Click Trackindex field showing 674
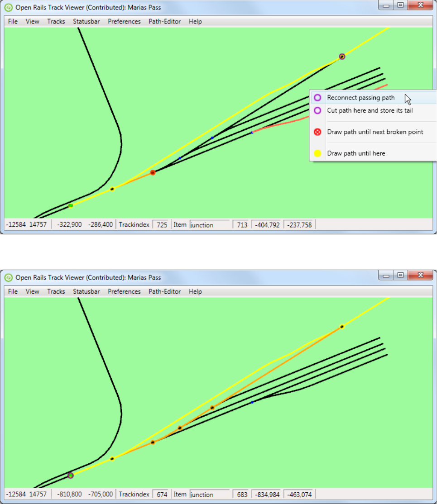The height and width of the screenshot is (504, 437). pos(161,494)
